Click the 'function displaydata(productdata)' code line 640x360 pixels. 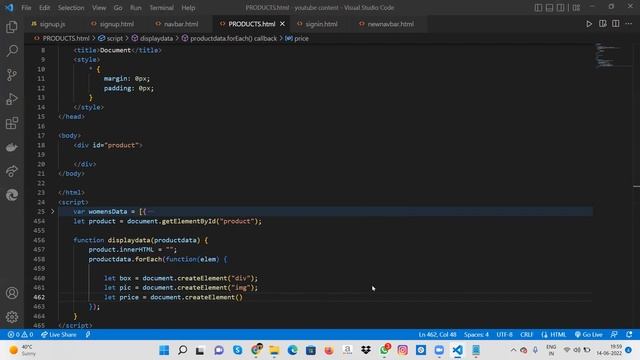pos(140,240)
